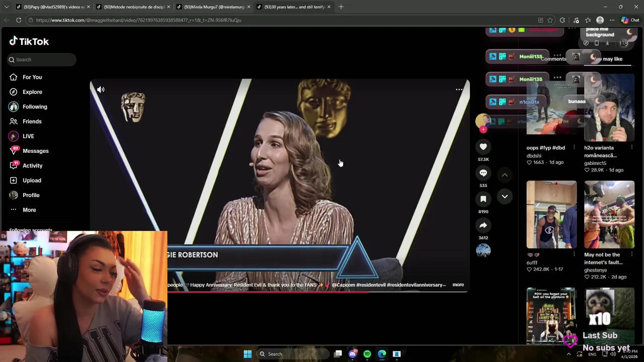Open the tab actions menu
The width and height of the screenshot is (644, 362).
pyautogui.click(x=7, y=7)
